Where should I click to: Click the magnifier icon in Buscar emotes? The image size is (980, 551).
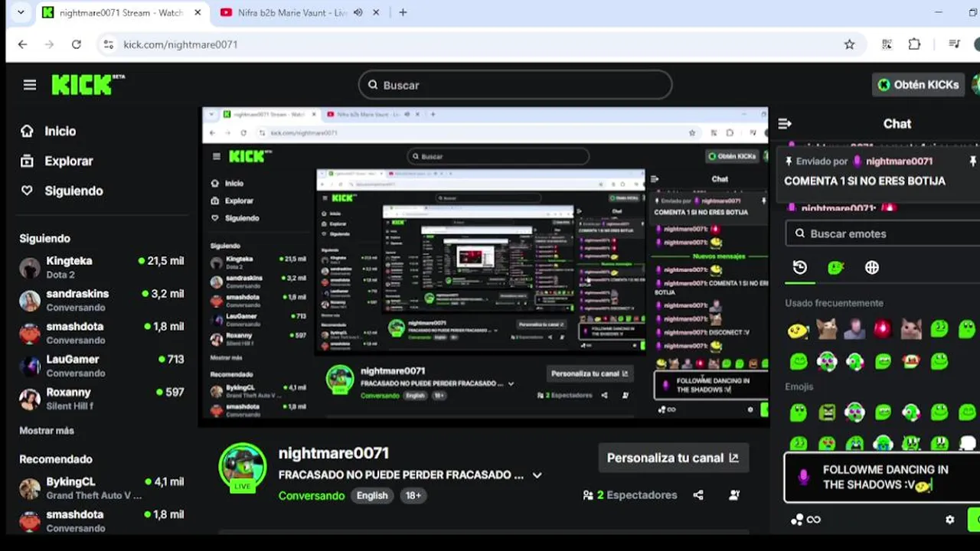click(800, 233)
